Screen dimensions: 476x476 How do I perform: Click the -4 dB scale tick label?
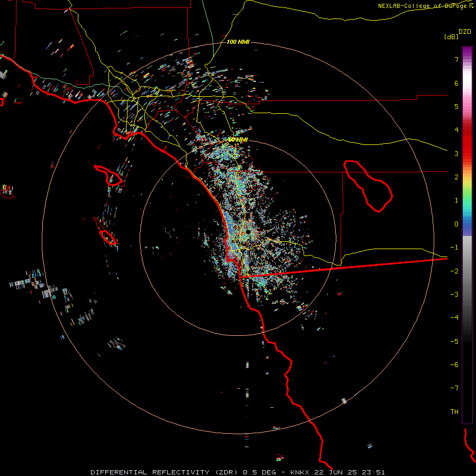[x=454, y=318]
